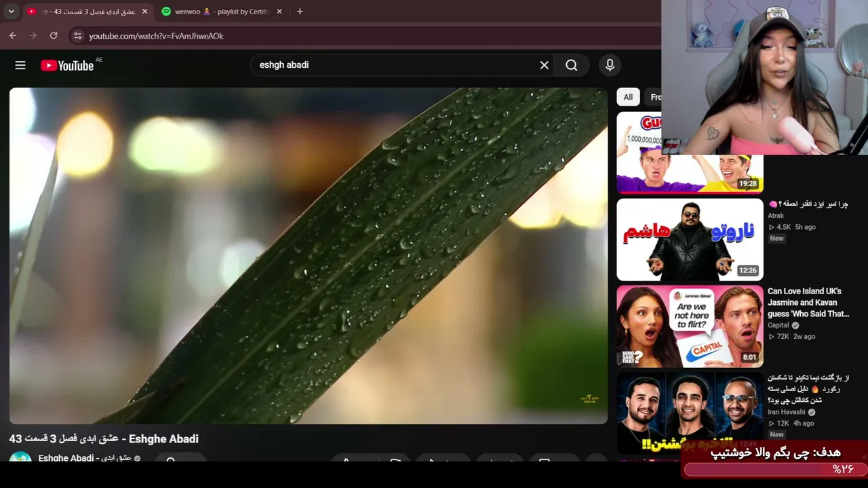Visit the Capital channel
The image size is (868, 488).
point(778,325)
